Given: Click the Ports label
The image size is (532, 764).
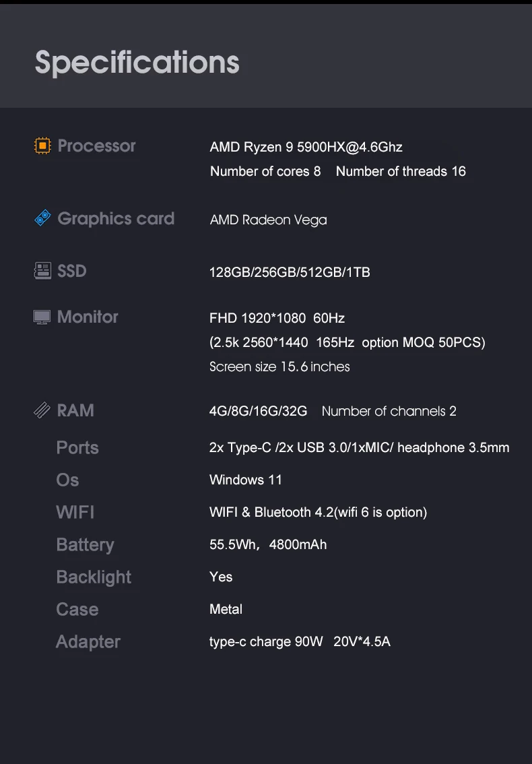Looking at the screenshot, I should (x=77, y=447).
